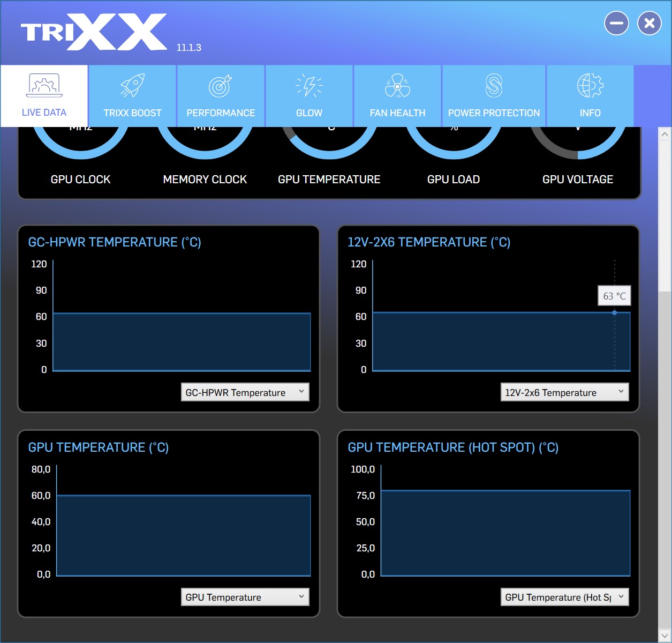Minimize the TRIXX window
This screenshot has height=643, width=672.
pyautogui.click(x=616, y=23)
